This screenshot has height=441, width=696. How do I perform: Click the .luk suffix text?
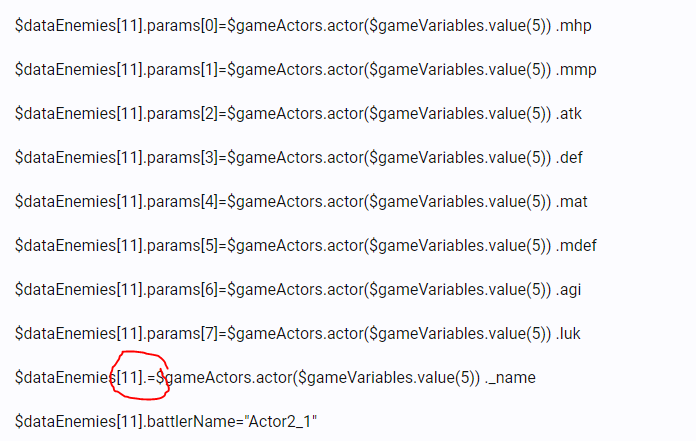(x=568, y=333)
